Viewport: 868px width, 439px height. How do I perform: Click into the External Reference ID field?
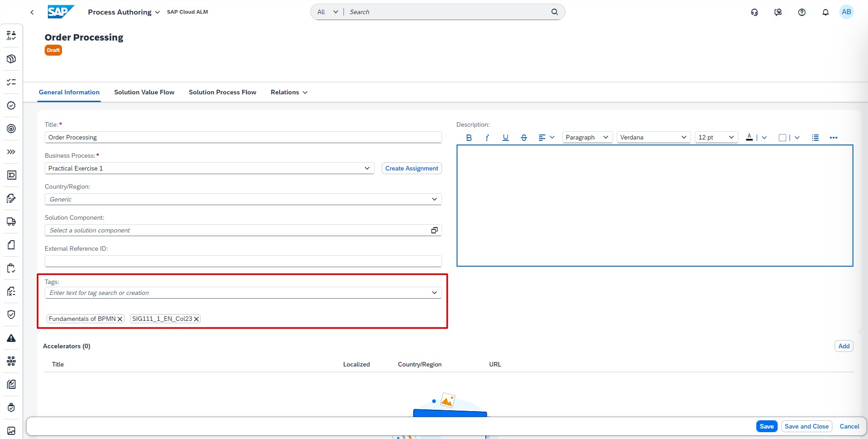tap(243, 262)
